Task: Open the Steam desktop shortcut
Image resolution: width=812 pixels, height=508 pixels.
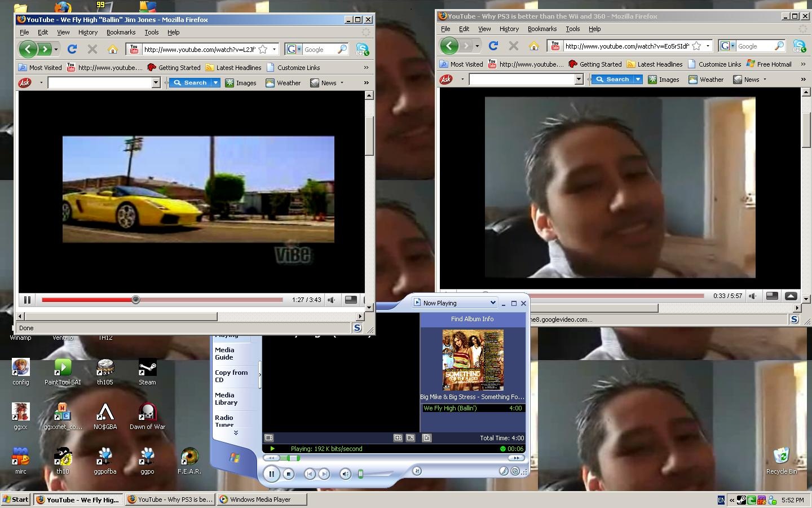Action: pos(147,372)
